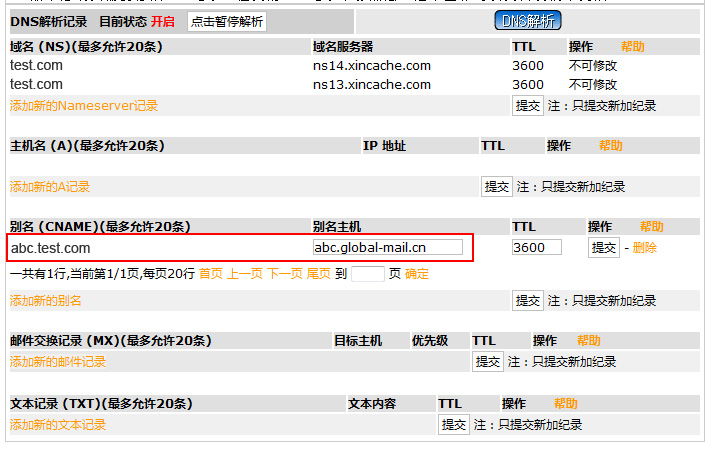
Task: Submit new text record with 提交
Action: [x=454, y=425]
